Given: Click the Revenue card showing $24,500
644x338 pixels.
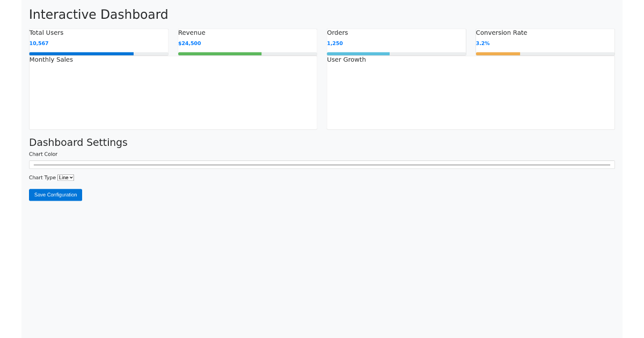Looking at the screenshot, I should (x=247, y=40).
